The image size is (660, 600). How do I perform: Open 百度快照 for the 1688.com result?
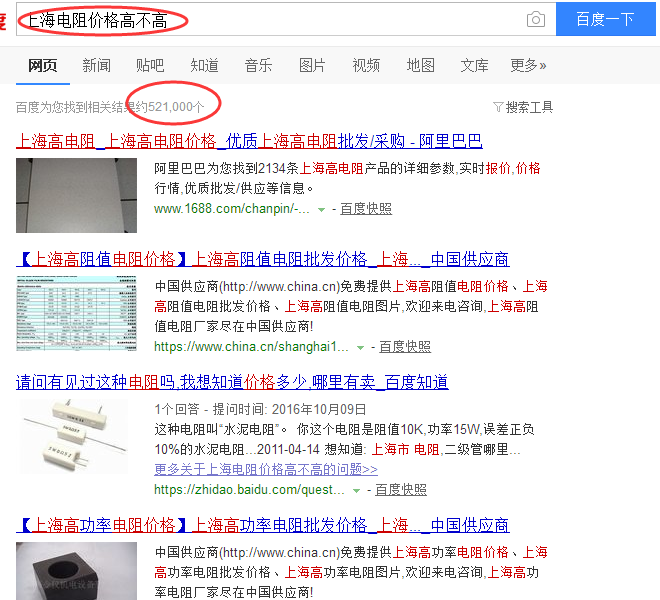point(366,209)
